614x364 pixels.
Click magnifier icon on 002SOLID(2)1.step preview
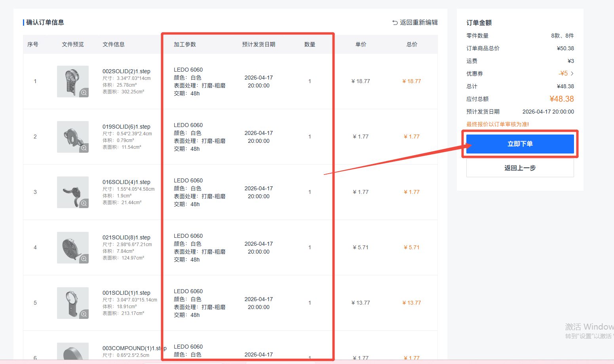pos(84,93)
